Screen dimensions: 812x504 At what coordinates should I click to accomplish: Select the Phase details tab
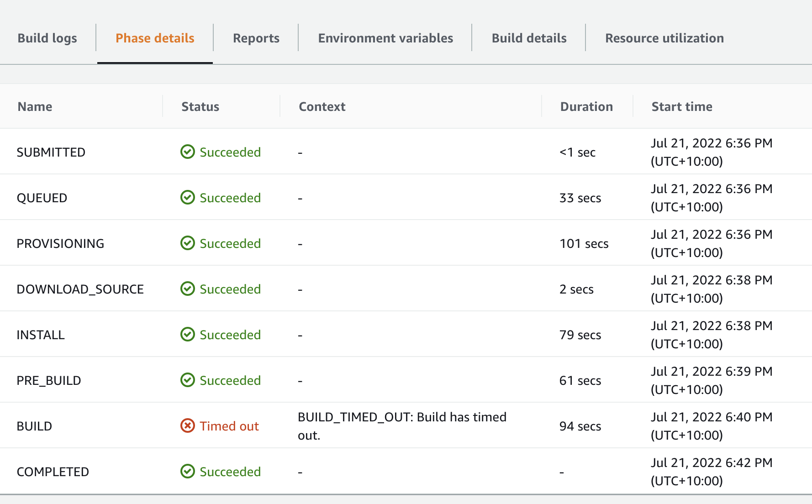[x=155, y=38]
